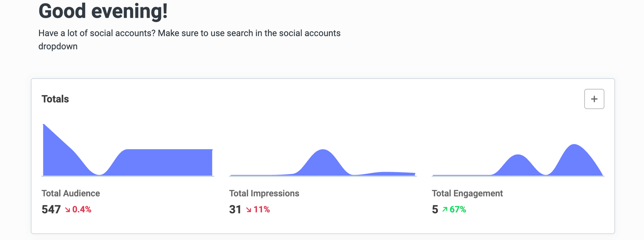This screenshot has height=240, width=644.
Task: Toggle the 5 engagement metric display
Action: [x=435, y=209]
